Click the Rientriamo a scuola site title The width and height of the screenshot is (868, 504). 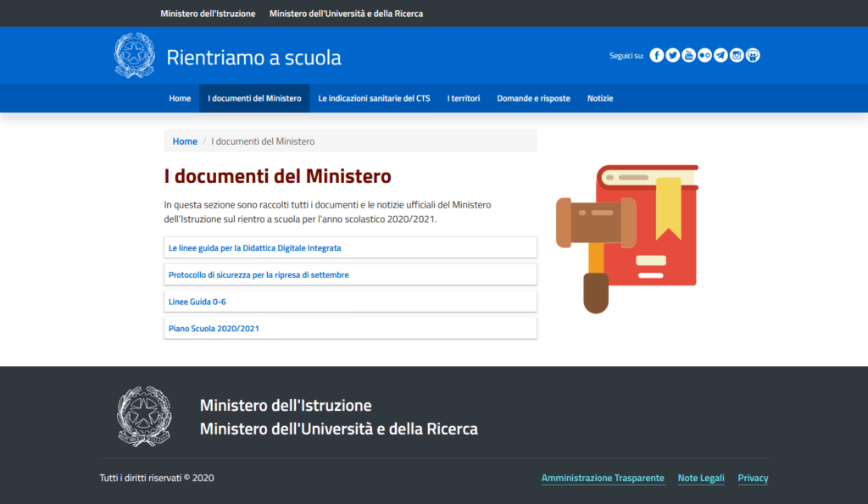click(254, 58)
